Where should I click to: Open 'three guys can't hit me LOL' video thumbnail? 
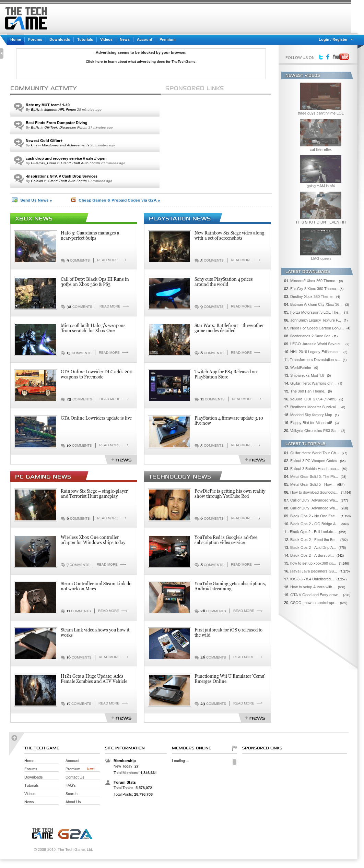321,96
